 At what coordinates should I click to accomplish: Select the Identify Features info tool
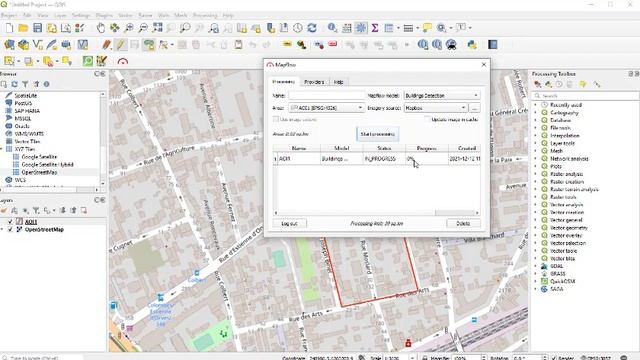(x=332, y=28)
